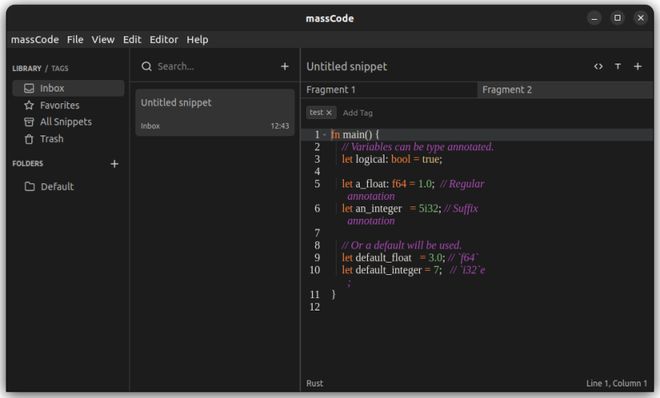Open the Help menu
The width and height of the screenshot is (660, 398).
coord(197,40)
